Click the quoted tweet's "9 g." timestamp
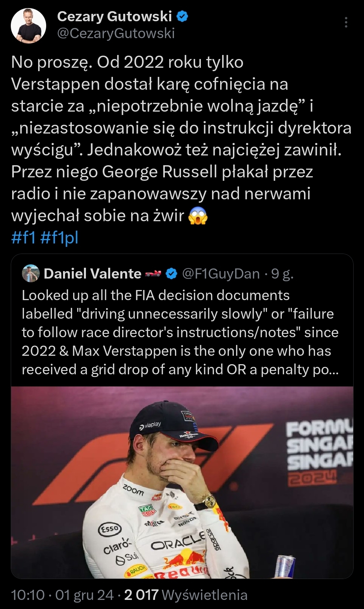This screenshot has height=609, width=364. click(x=282, y=274)
